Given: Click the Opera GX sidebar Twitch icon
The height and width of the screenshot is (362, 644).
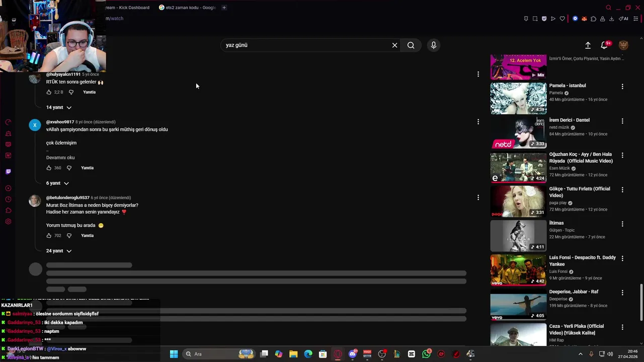Looking at the screenshot, I should click(8, 172).
